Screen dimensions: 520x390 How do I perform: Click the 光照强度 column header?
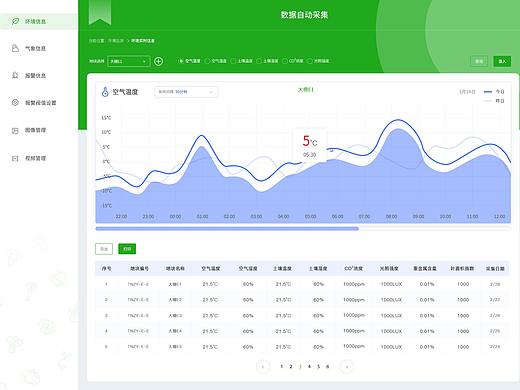[389, 268]
